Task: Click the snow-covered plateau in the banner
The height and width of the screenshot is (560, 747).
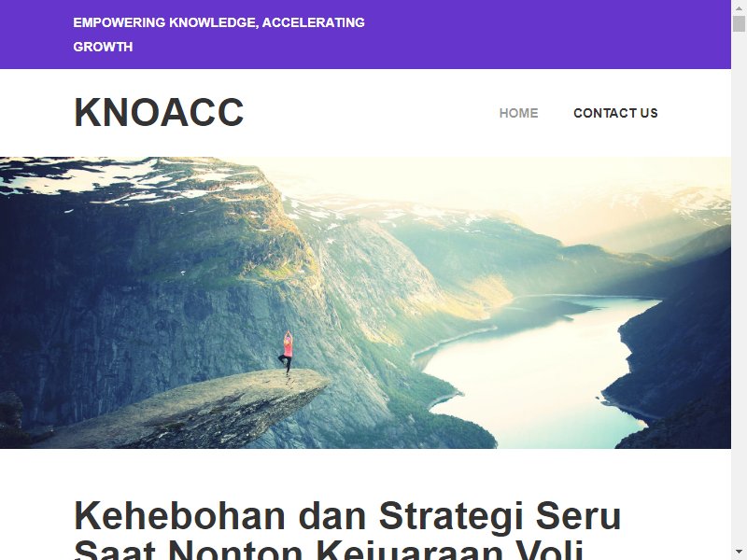Action: (120, 178)
